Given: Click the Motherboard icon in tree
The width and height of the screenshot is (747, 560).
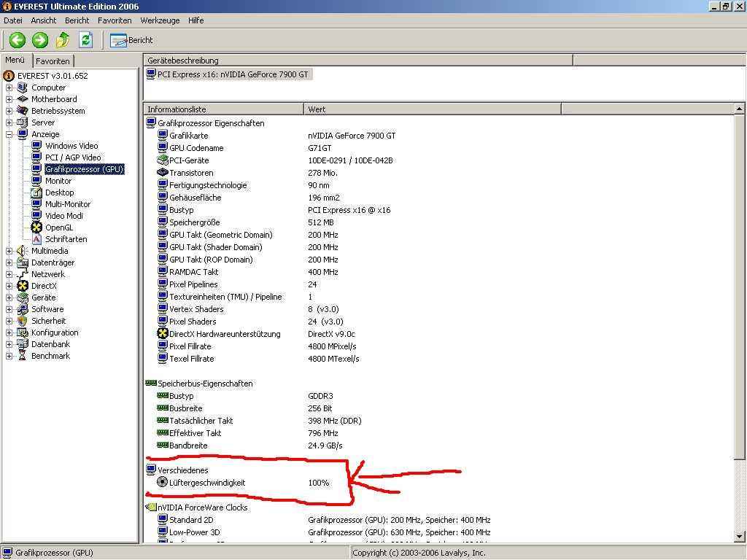Looking at the screenshot, I should [x=23, y=99].
